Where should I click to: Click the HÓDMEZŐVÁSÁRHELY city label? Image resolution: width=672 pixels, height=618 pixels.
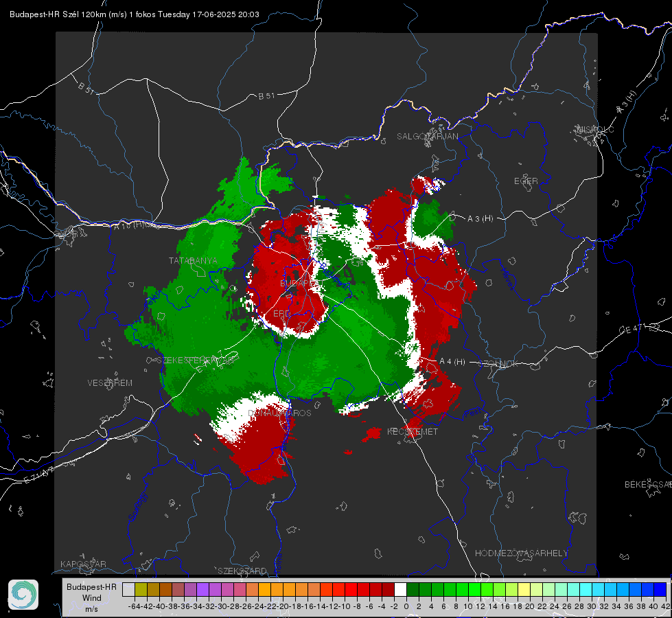[x=521, y=553]
